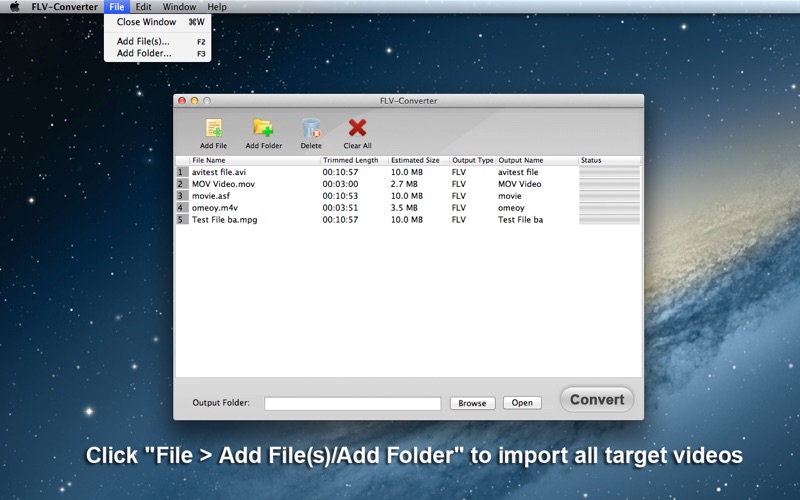Click row number 3 in file list

(182, 196)
